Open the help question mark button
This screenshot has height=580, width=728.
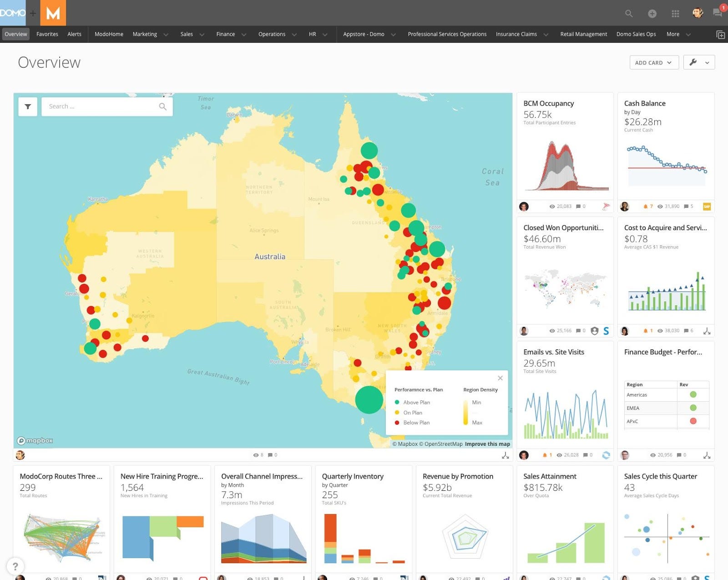coord(15,566)
